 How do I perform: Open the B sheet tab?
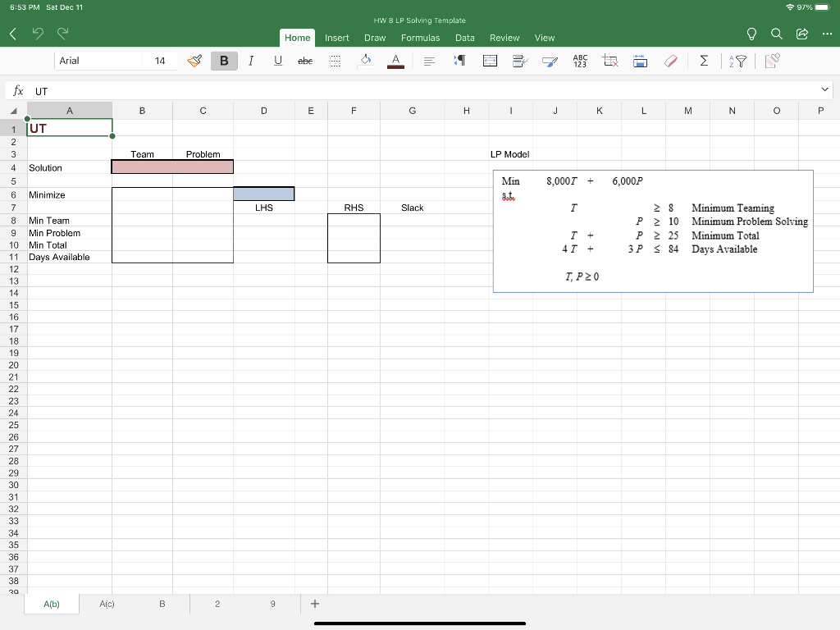(x=162, y=604)
